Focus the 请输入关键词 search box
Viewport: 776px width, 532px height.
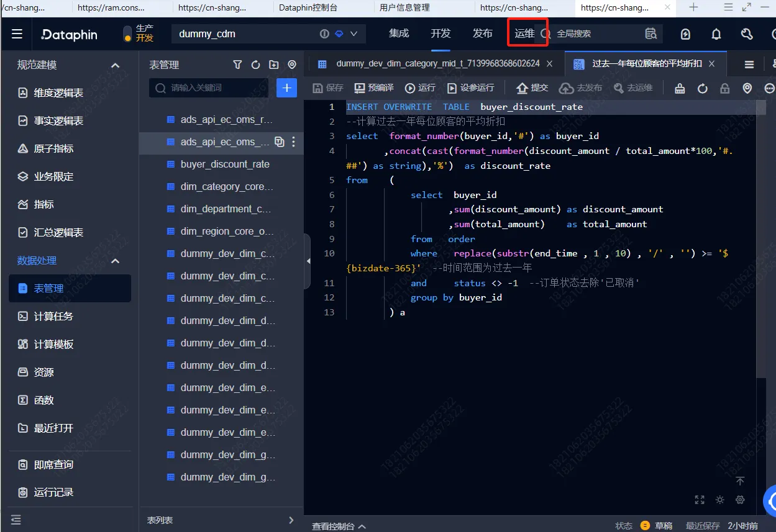(x=209, y=88)
